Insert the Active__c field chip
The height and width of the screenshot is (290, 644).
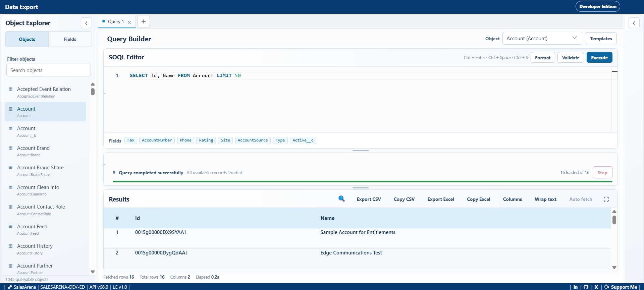303,140
